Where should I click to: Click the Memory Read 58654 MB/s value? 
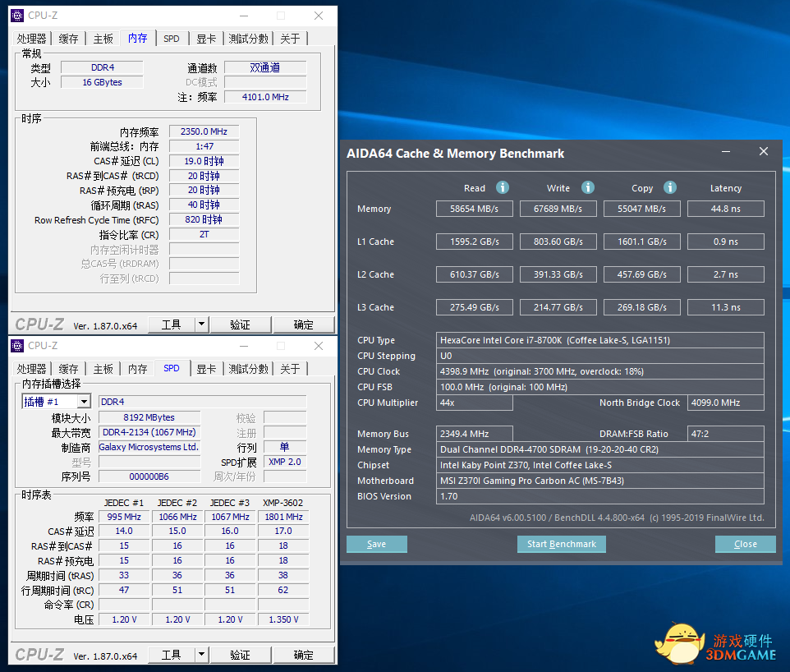pyautogui.click(x=474, y=209)
